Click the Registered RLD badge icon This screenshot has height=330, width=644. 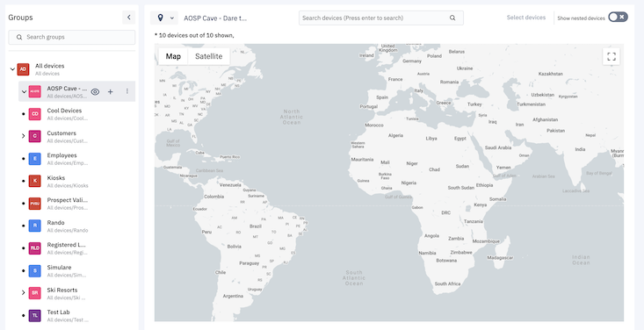click(x=34, y=248)
